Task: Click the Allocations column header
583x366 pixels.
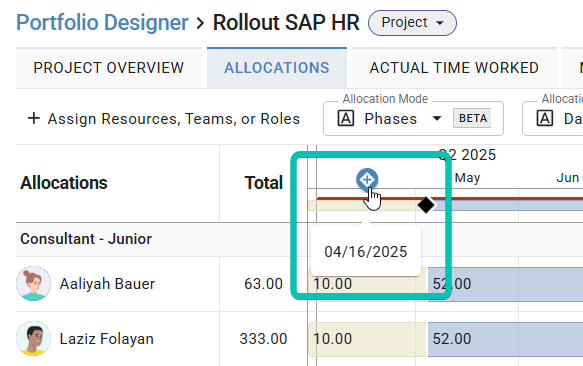Action: pos(64,183)
